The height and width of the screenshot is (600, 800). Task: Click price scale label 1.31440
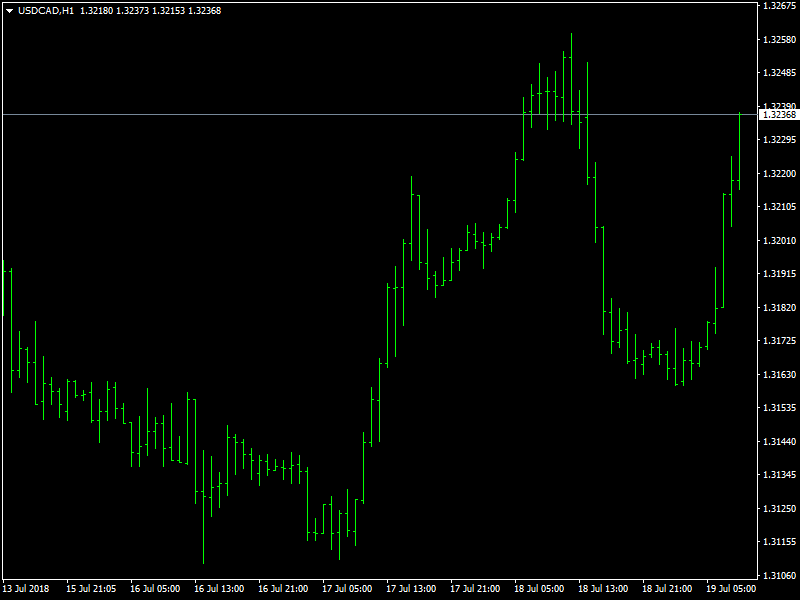779,441
